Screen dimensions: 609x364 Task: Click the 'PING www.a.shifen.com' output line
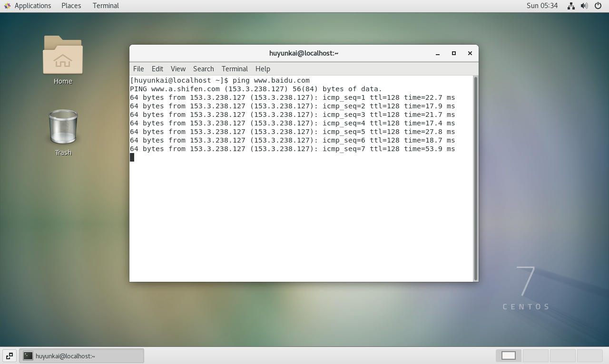[x=256, y=89]
